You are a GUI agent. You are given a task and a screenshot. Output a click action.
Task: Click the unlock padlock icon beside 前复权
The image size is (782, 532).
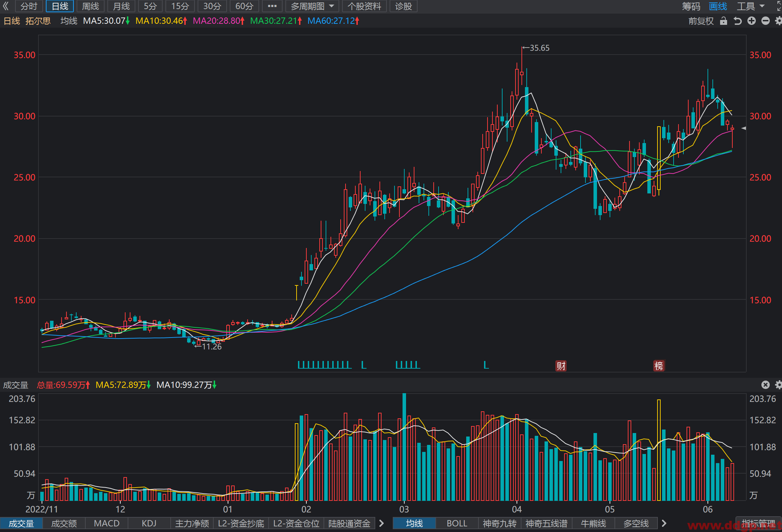(724, 21)
